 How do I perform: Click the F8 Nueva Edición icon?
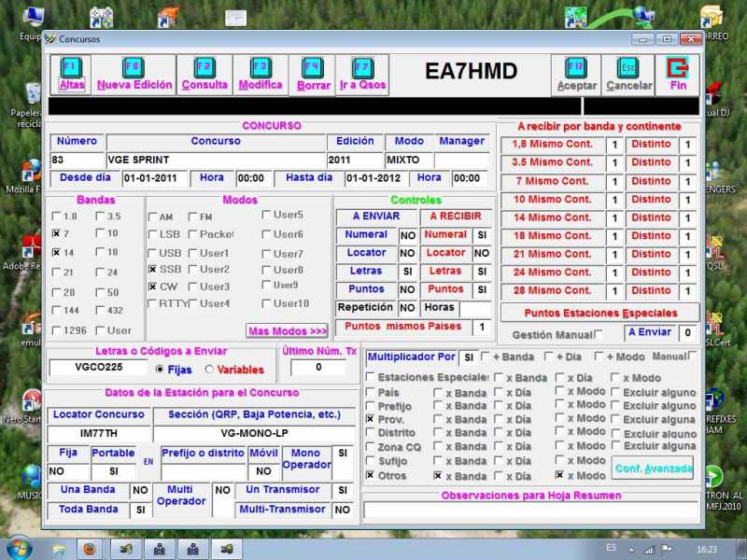pyautogui.click(x=134, y=67)
